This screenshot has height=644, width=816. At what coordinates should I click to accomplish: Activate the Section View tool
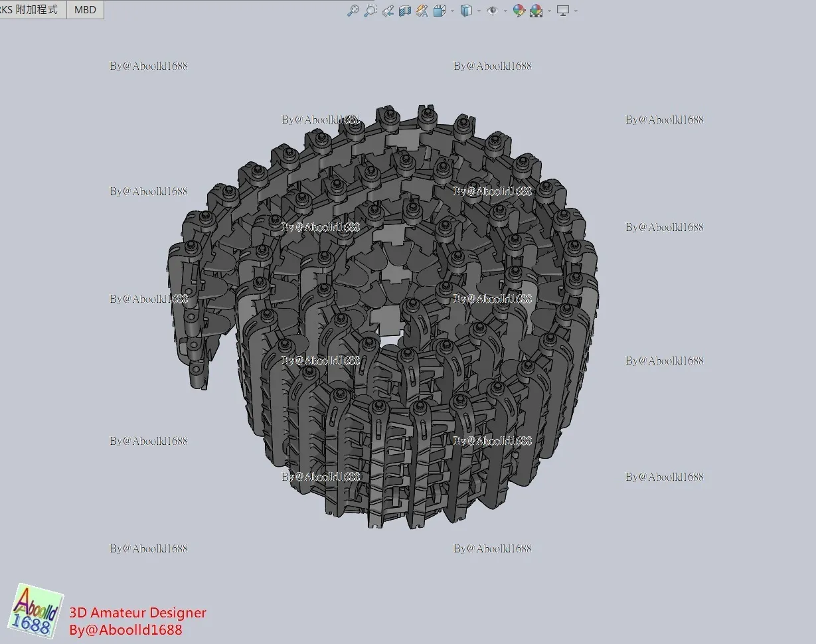(x=405, y=11)
